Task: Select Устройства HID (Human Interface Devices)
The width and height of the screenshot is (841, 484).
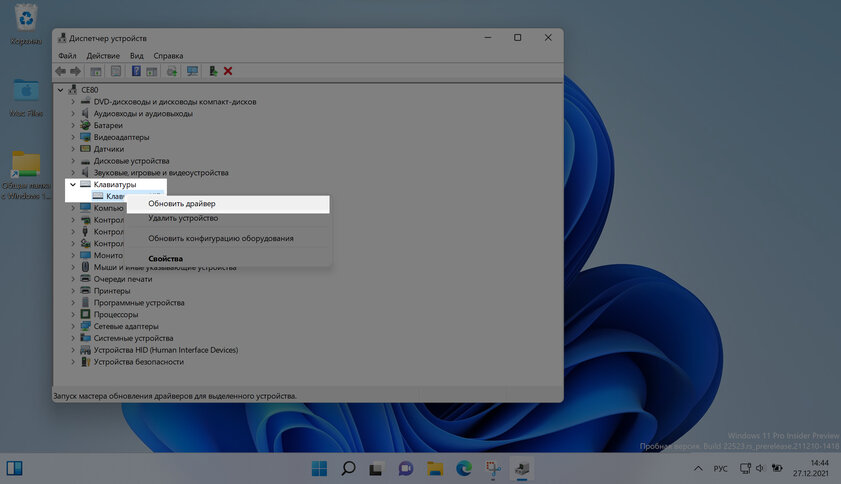Action: pos(166,350)
